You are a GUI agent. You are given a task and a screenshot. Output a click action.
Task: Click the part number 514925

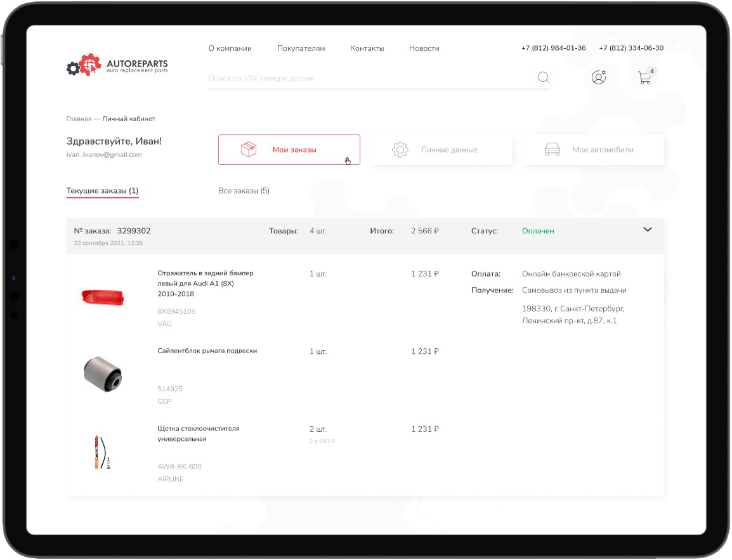coord(170,389)
